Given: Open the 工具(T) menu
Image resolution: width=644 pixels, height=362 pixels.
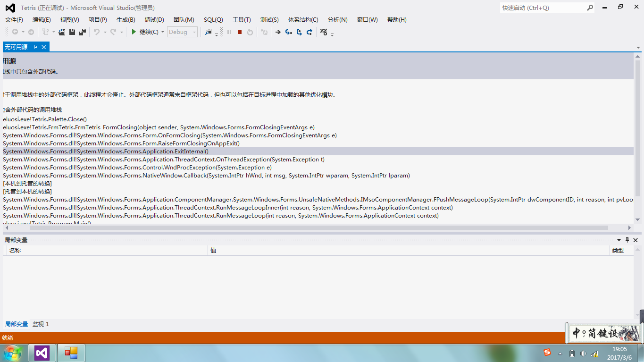Looking at the screenshot, I should point(242,20).
